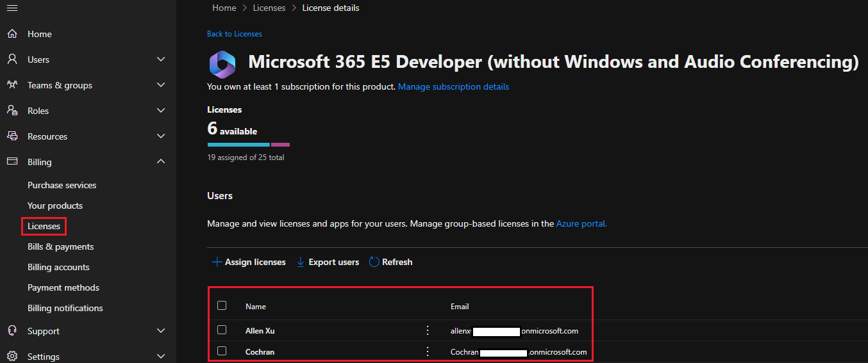The height and width of the screenshot is (363, 868).
Task: Click the licenses usage progress bar
Action: pos(249,145)
